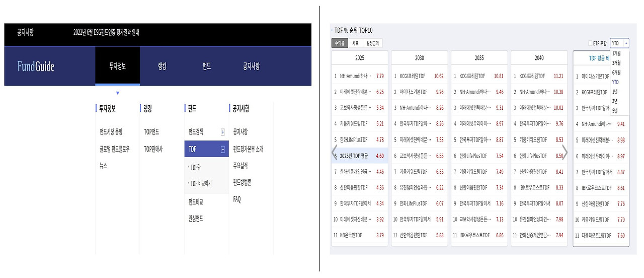Select the highlighted 2025년 TDF 평균 row
Viewport: 644px width, 278px height.
[360, 156]
